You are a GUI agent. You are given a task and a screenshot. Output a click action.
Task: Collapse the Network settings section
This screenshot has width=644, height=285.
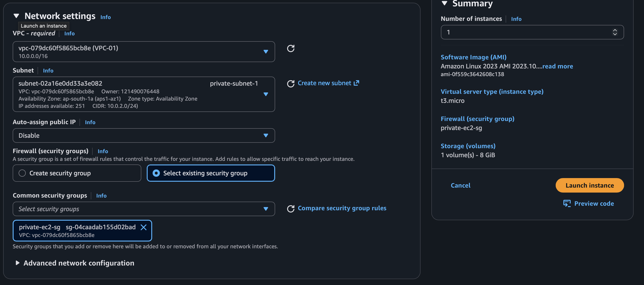pos(17,16)
